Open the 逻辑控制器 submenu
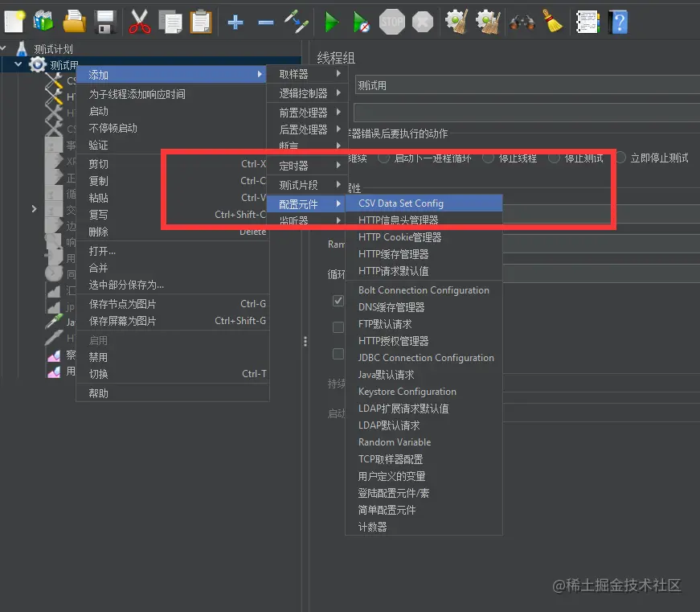Image resolution: width=700 pixels, height=612 pixels. 307,93
